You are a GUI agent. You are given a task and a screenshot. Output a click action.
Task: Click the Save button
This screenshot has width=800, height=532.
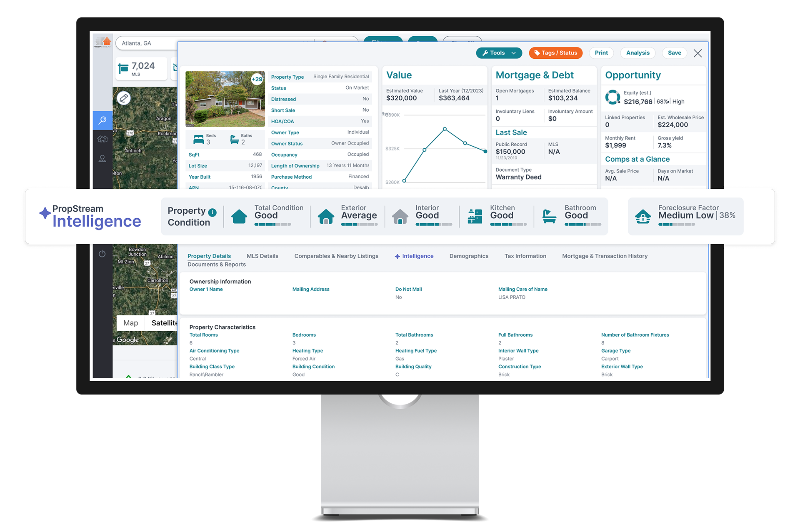click(x=675, y=53)
